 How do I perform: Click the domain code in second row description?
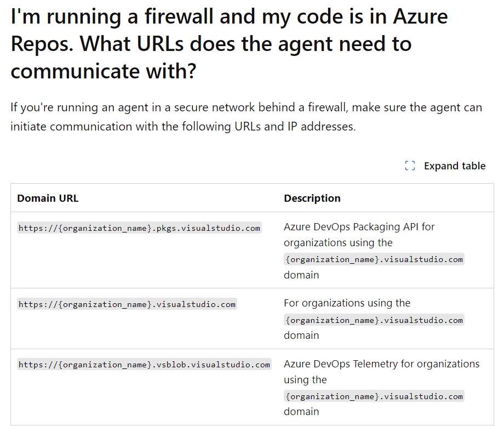374,320
